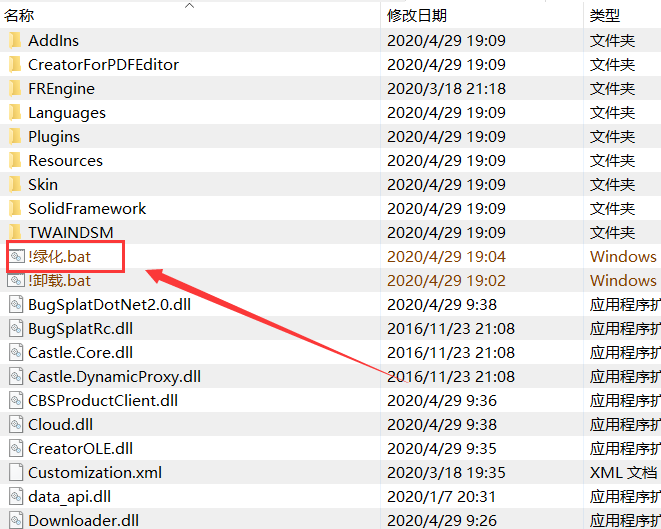
Task: Click the Skin folder icon
Action: point(15,185)
